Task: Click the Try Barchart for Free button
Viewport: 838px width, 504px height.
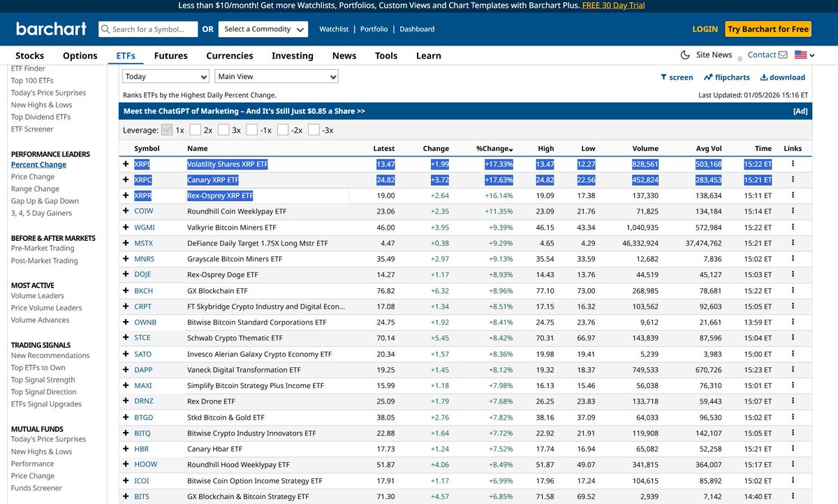Action: (768, 29)
